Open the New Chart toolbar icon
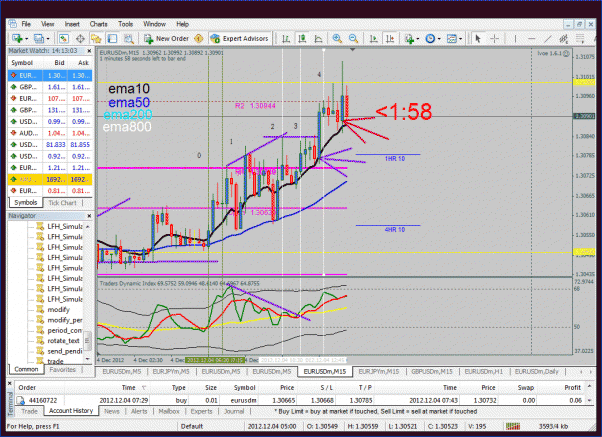 pos(17,38)
